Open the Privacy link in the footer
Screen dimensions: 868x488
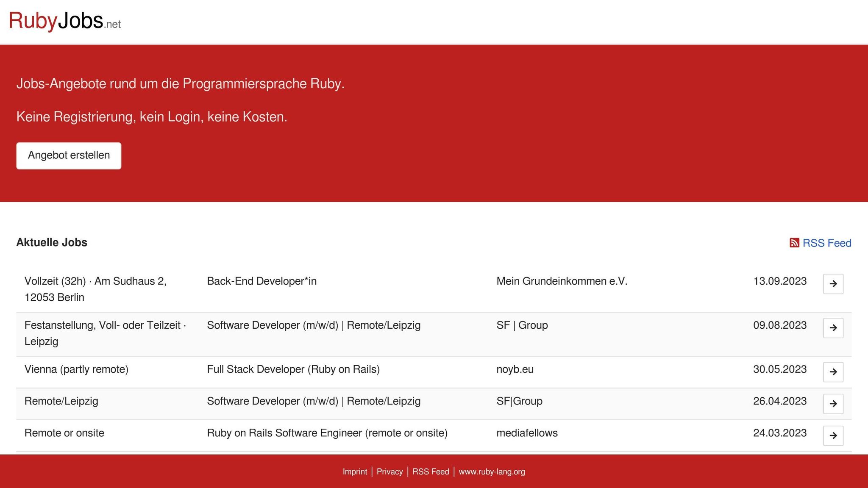[389, 471]
